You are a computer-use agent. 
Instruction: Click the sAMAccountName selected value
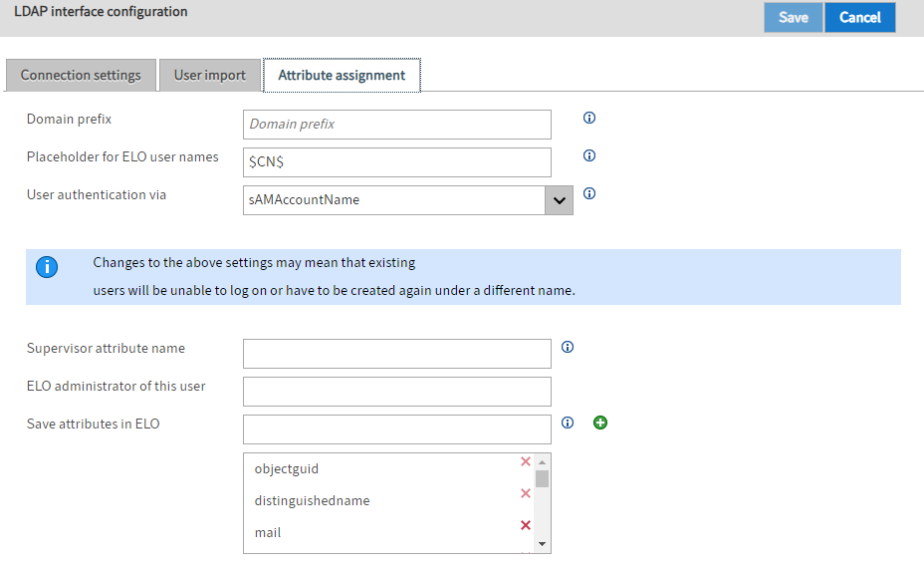tap(304, 200)
